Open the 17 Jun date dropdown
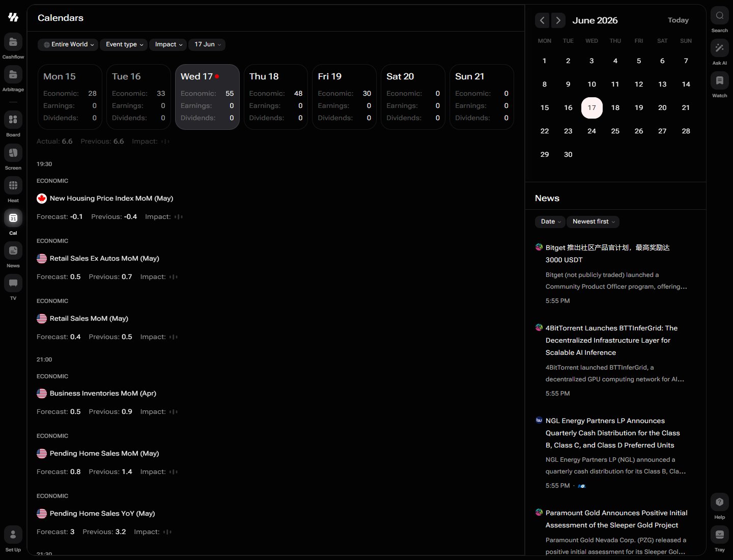This screenshot has height=560, width=733. tap(207, 45)
